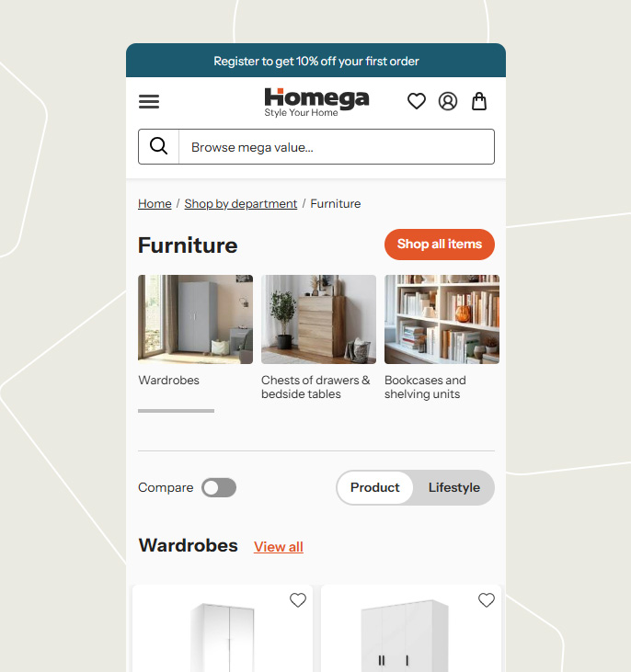Image resolution: width=631 pixels, height=672 pixels.
Task: Click the Homega logo
Action: (316, 102)
